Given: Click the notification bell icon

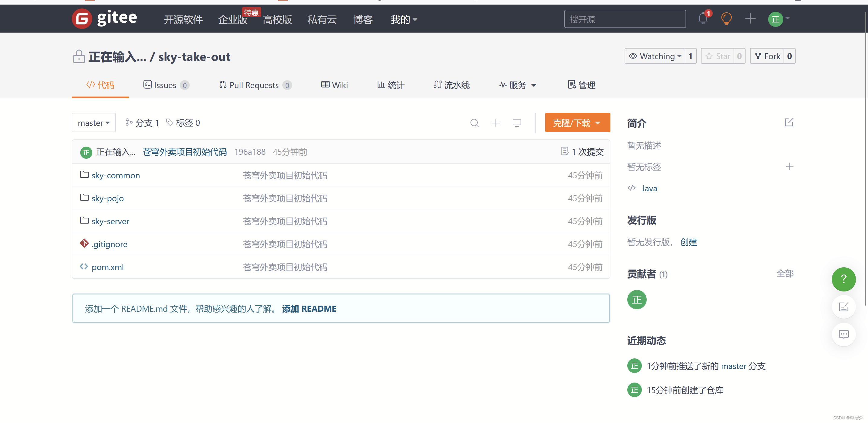Looking at the screenshot, I should point(703,18).
